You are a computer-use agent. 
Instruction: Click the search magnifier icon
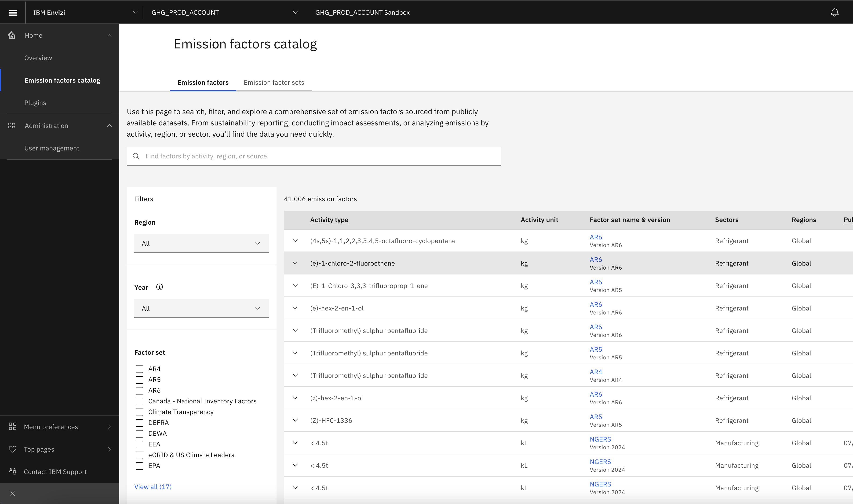(x=136, y=156)
